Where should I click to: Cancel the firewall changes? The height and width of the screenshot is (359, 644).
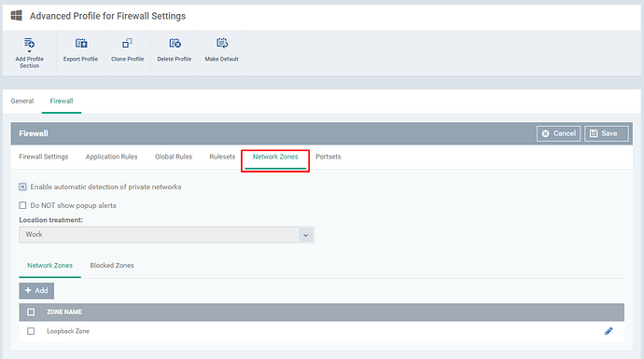coord(558,133)
